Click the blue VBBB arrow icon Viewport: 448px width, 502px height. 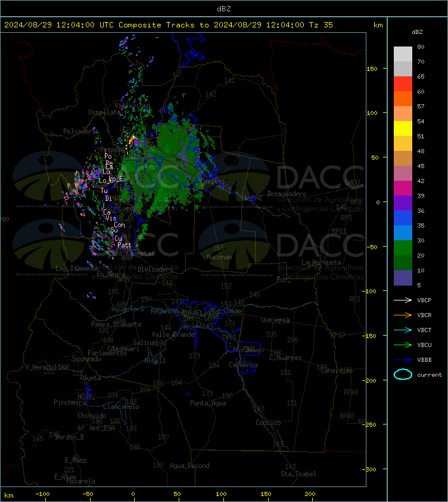[403, 360]
